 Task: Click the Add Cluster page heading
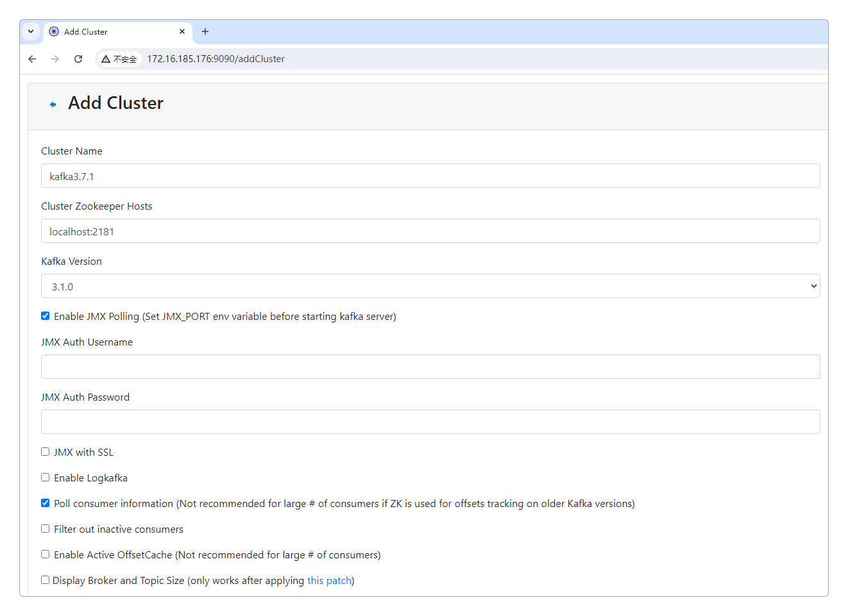pyautogui.click(x=116, y=103)
